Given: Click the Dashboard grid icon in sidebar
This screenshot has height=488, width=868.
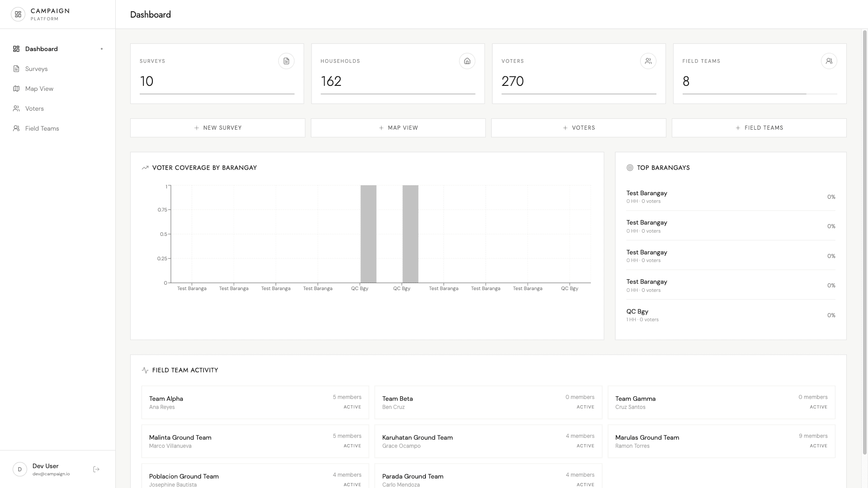Looking at the screenshot, I should 16,49.
